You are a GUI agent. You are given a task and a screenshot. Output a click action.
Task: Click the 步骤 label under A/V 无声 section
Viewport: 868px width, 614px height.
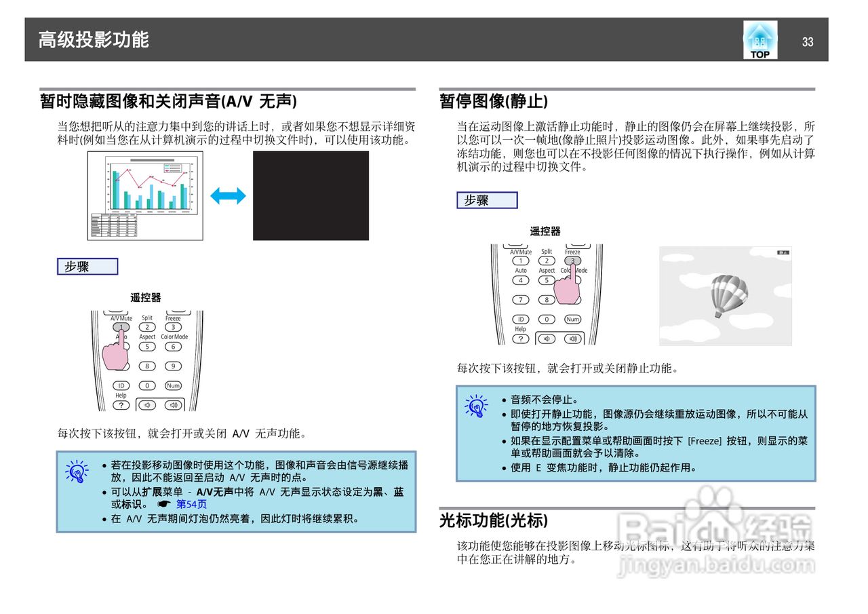pyautogui.click(x=87, y=267)
